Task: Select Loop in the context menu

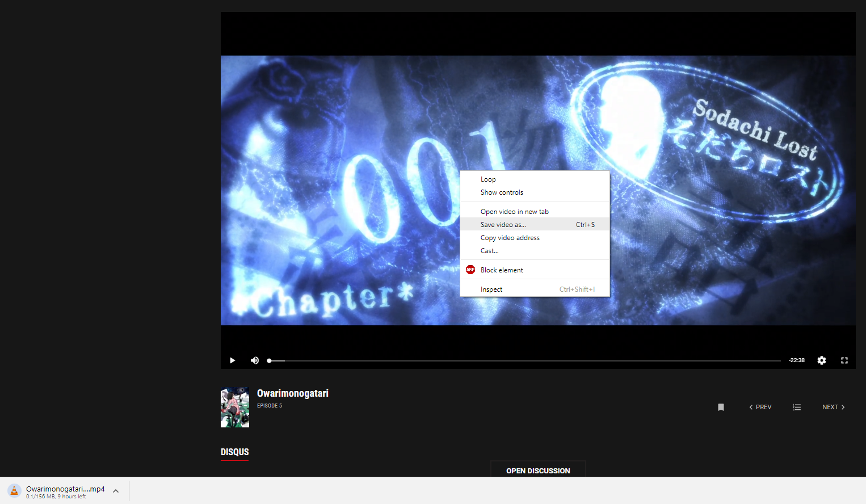Action: pos(535,179)
